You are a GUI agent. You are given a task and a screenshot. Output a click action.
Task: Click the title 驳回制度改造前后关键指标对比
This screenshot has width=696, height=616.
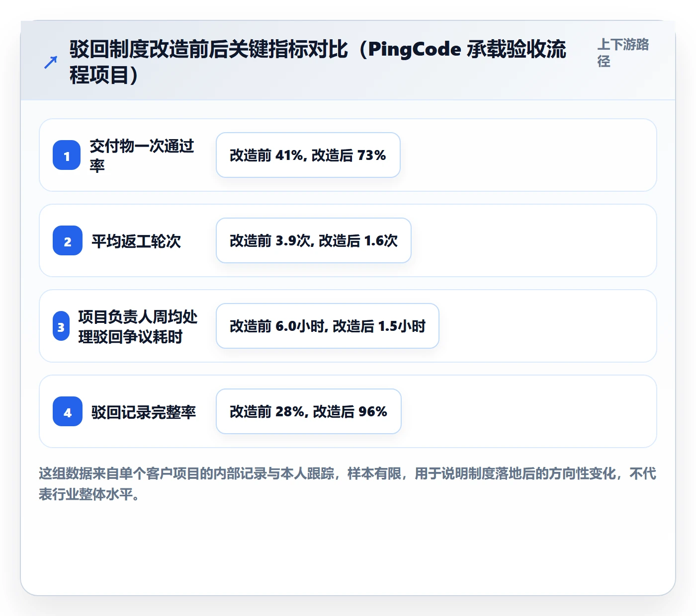[x=318, y=62]
